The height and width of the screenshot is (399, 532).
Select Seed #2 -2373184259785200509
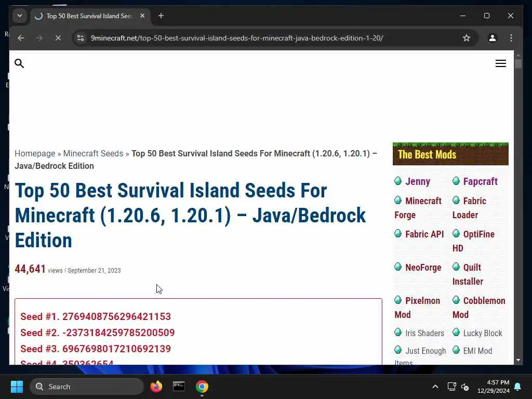coord(97,332)
